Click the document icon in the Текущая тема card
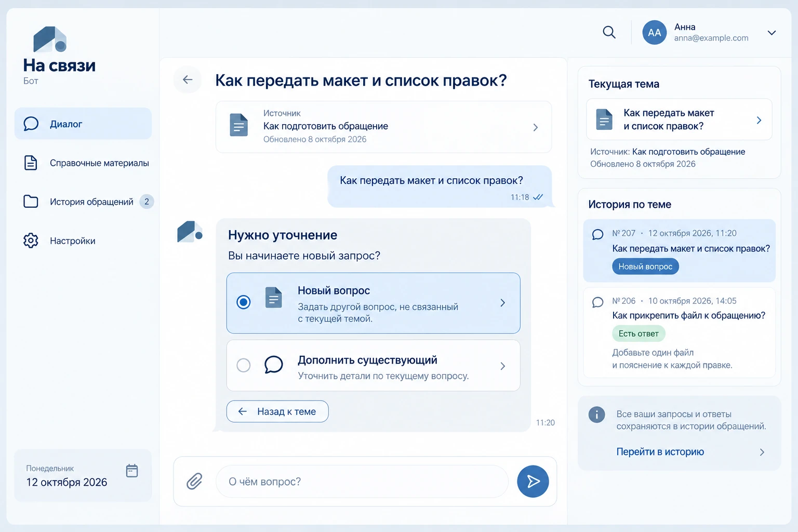This screenshot has height=532, width=798. 604,119
